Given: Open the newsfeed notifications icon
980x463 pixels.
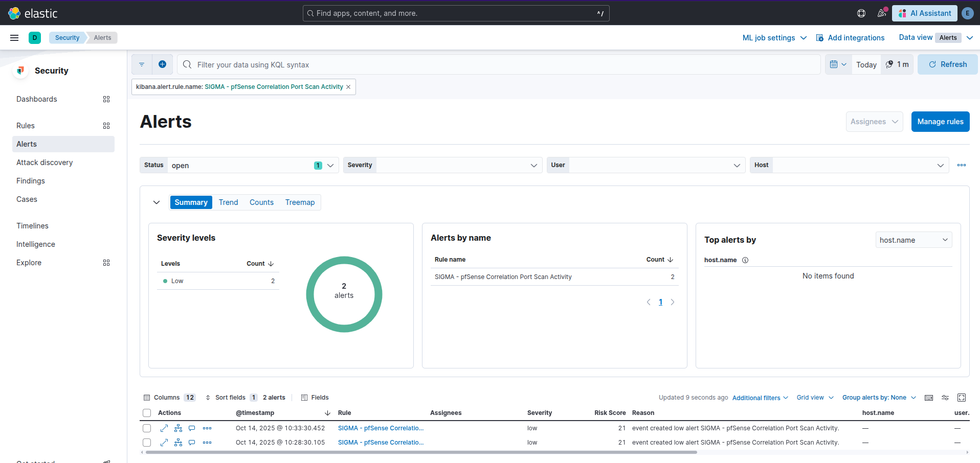Looking at the screenshot, I should click(881, 13).
